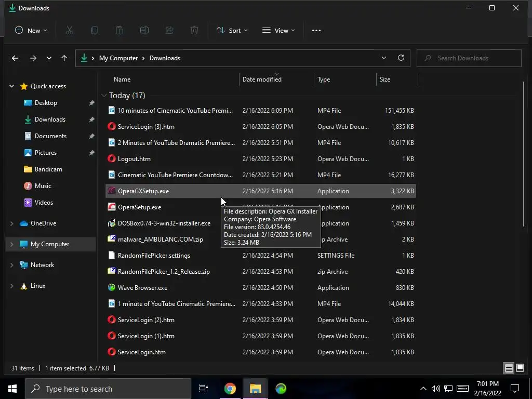This screenshot has width=532, height=399.
Task: Open Task View on the taskbar
Action: (x=204, y=389)
